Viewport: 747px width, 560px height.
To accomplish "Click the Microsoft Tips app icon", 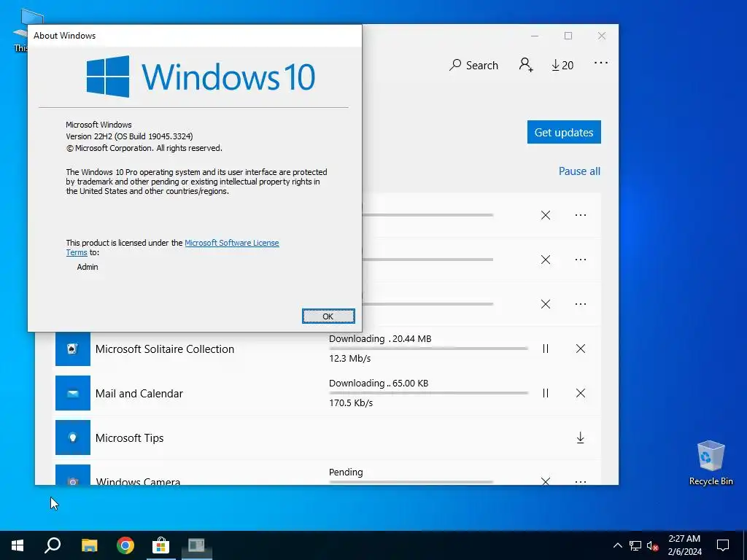I will tap(73, 437).
